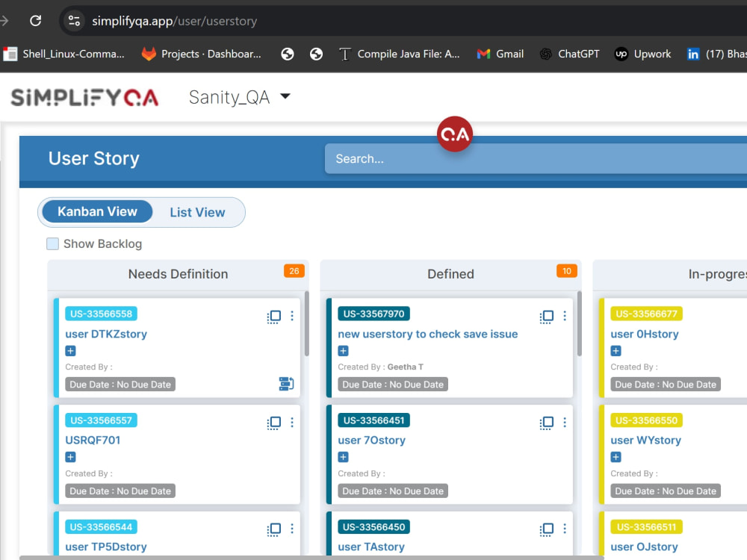Click the Defined count badge 10
Screen dimensions: 747x560
pos(566,271)
